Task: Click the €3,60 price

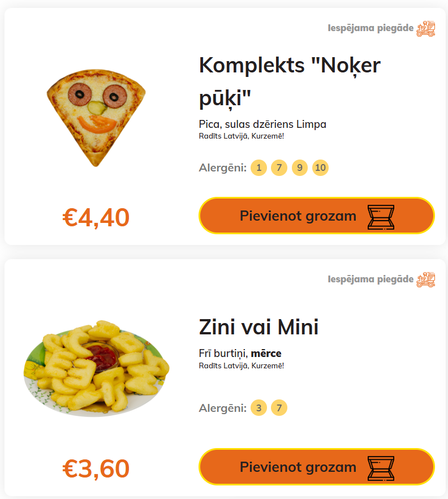Action: 96,468
